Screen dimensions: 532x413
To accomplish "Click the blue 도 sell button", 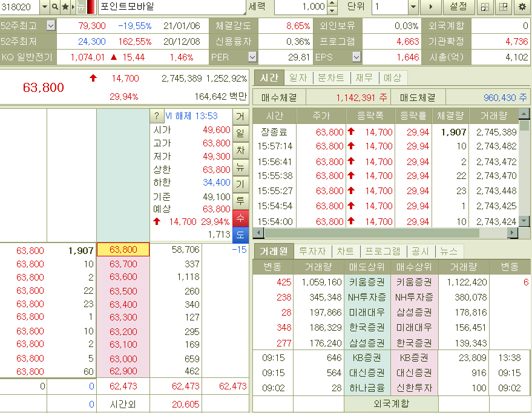I will click(x=240, y=235).
